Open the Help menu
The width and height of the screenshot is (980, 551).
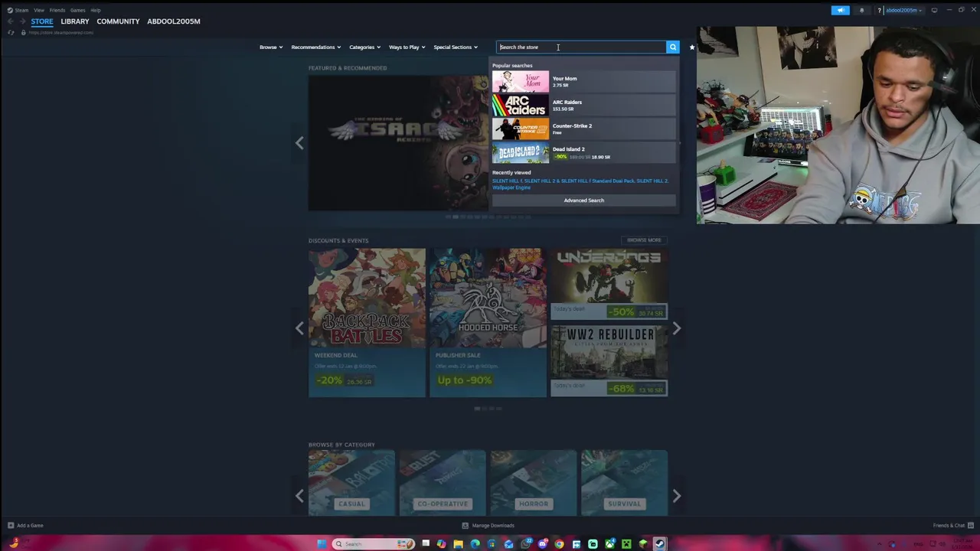point(96,11)
